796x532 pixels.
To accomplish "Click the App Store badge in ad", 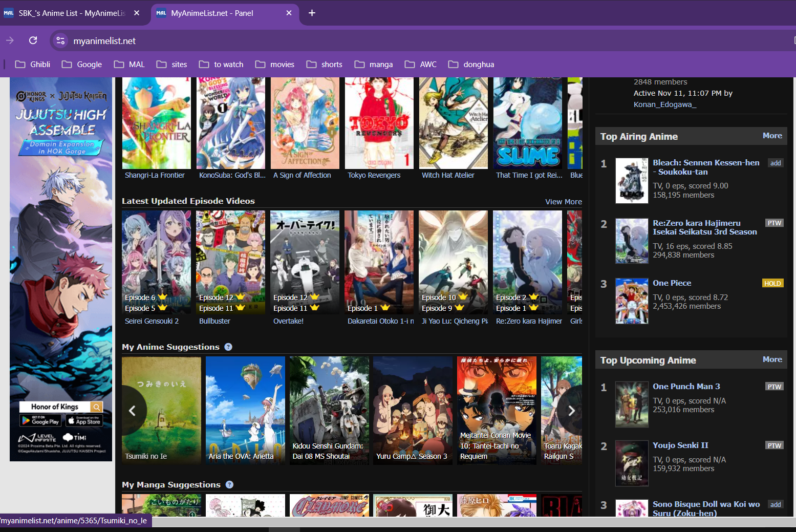I will tap(84, 420).
